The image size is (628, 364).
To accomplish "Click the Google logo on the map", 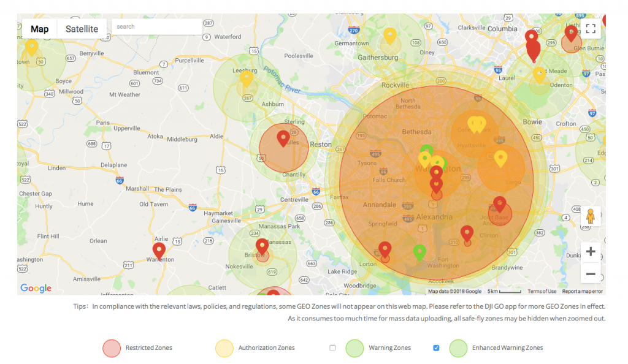I will tap(35, 288).
